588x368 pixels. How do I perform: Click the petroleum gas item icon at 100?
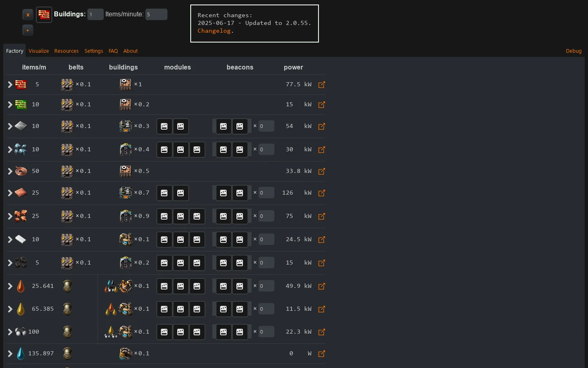[21, 332]
